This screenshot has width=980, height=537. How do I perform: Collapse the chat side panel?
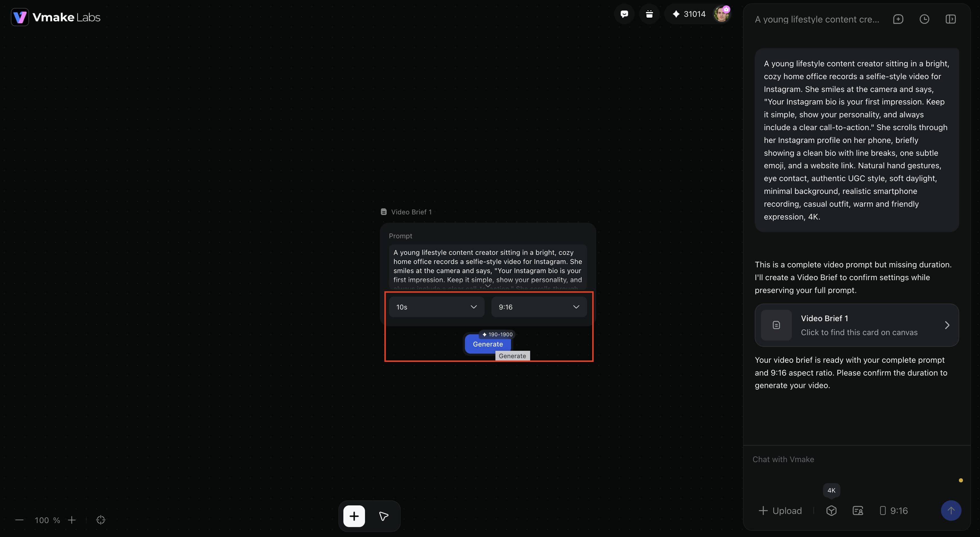tap(950, 19)
